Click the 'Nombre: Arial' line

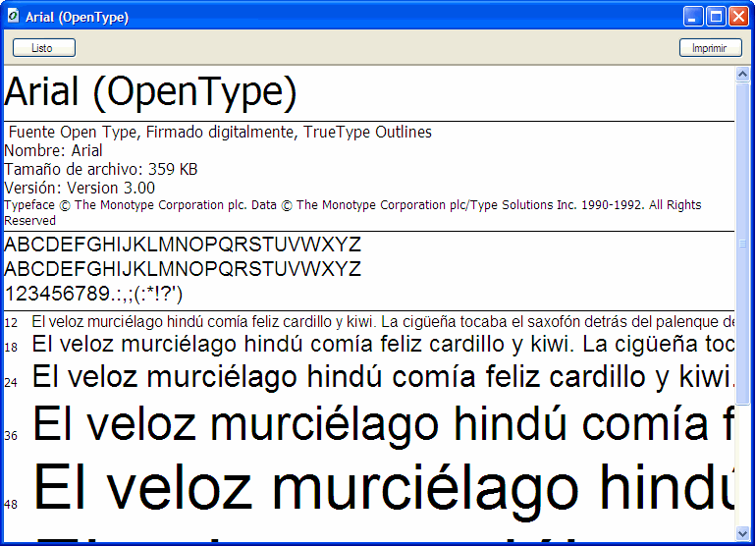coord(53,150)
